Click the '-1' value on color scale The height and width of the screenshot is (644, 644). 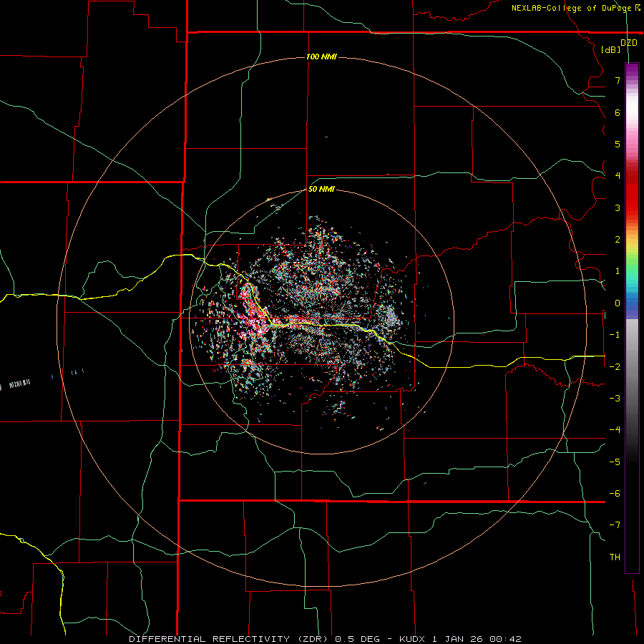coord(615,335)
